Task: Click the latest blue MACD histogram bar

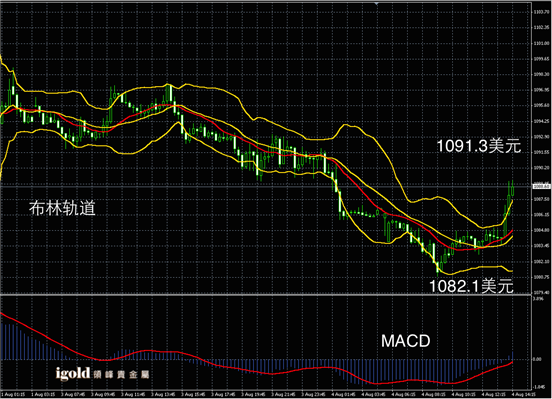Action: pyautogui.click(x=512, y=356)
